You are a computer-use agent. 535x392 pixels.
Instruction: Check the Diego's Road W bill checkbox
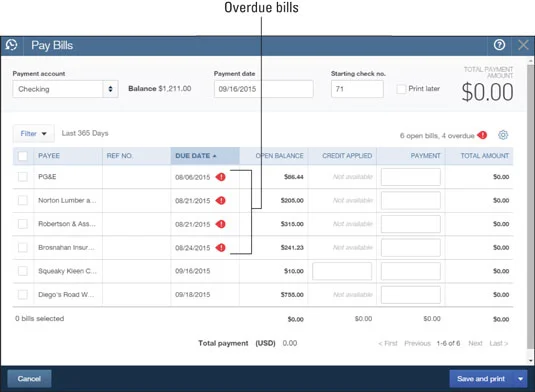[23, 294]
